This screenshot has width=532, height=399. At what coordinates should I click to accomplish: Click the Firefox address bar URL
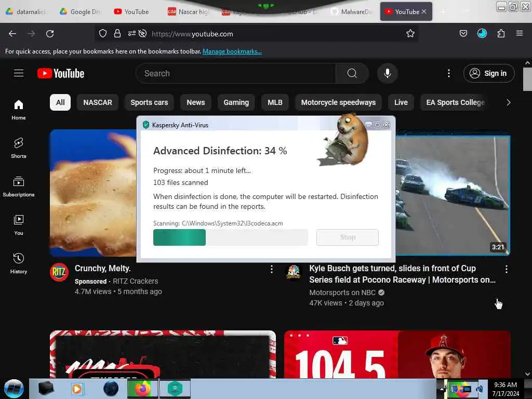(x=192, y=34)
